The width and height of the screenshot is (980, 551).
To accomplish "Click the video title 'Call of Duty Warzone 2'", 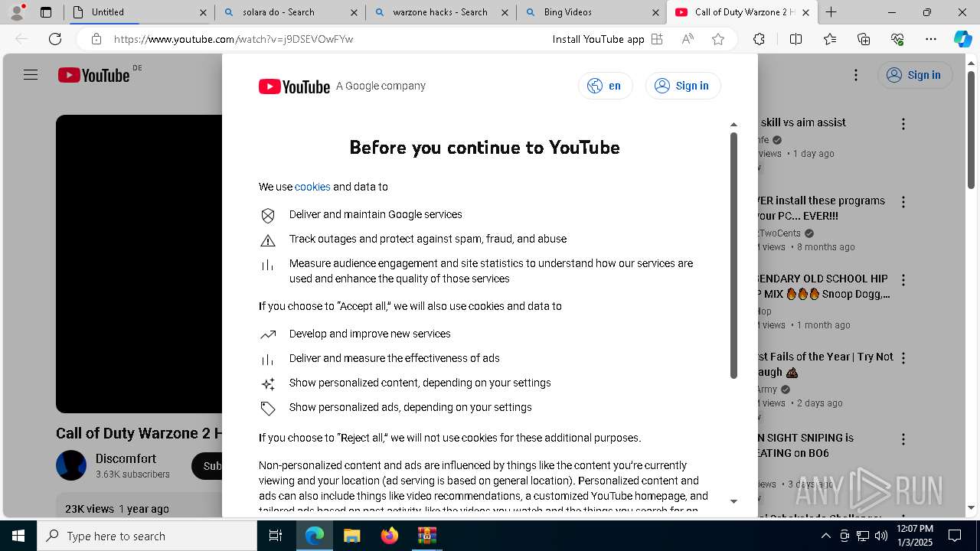I will (139, 433).
